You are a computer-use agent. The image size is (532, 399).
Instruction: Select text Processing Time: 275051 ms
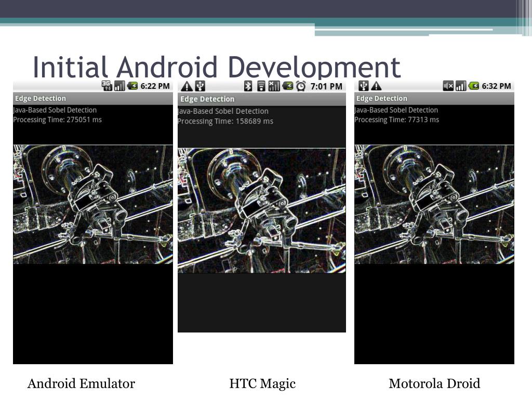click(57, 120)
